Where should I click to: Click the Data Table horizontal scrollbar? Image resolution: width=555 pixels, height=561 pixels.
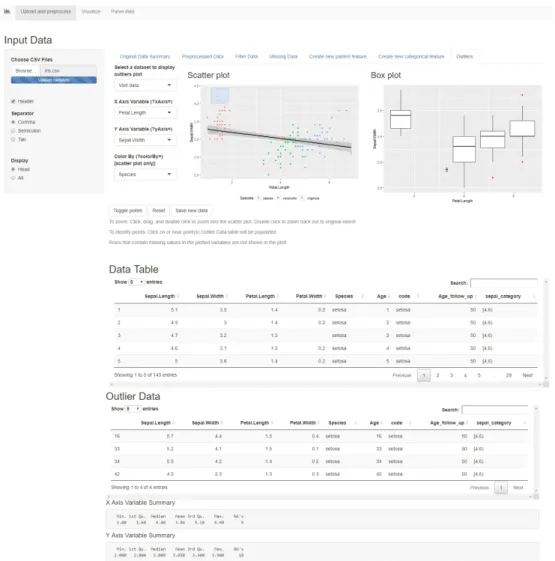pyautogui.click(x=326, y=384)
